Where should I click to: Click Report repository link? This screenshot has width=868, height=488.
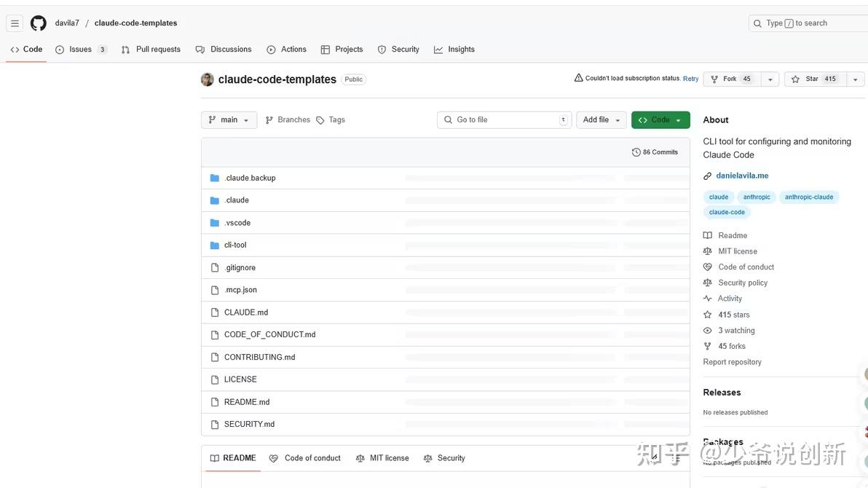(732, 362)
